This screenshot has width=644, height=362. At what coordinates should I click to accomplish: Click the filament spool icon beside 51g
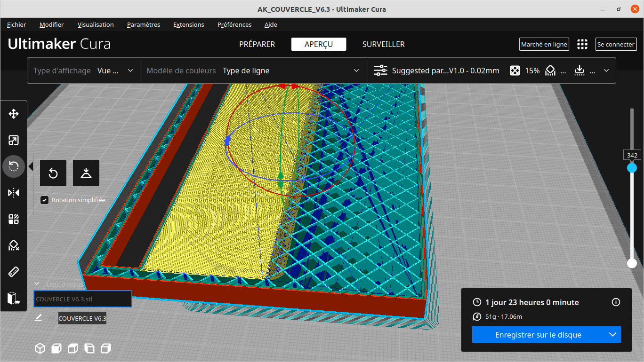(x=477, y=317)
